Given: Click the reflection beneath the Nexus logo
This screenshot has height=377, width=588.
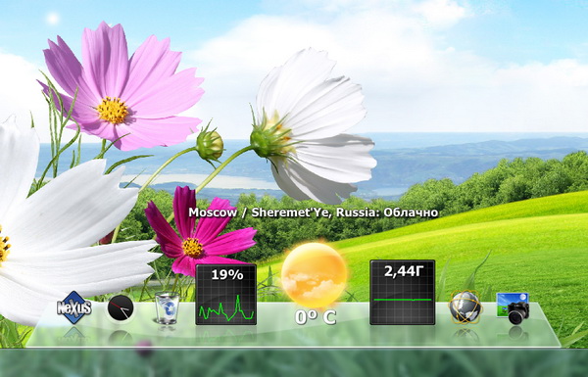Looking at the screenshot, I should 73,335.
